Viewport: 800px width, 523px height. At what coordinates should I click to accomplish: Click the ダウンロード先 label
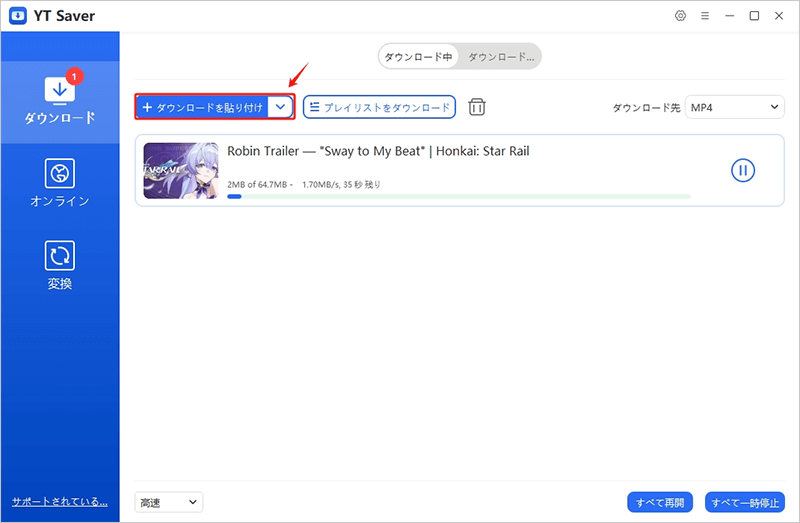[x=646, y=108]
